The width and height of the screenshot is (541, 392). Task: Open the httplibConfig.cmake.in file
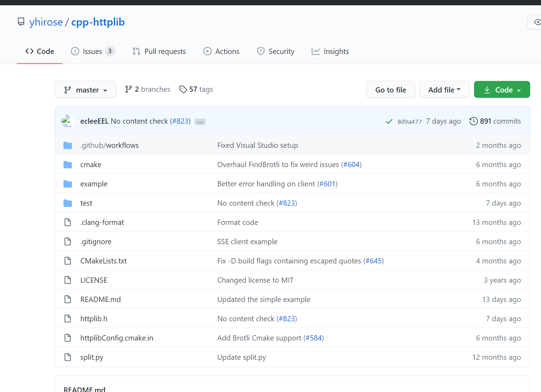[x=117, y=338]
